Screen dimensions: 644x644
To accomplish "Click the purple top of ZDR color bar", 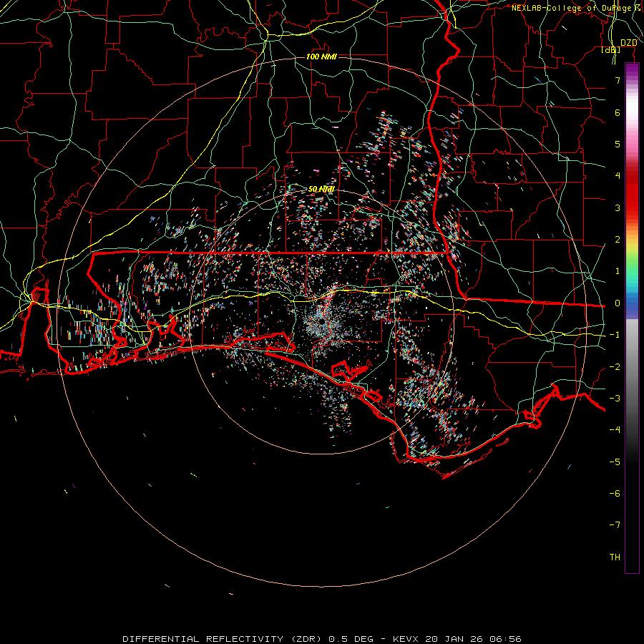I will pyautogui.click(x=632, y=69).
